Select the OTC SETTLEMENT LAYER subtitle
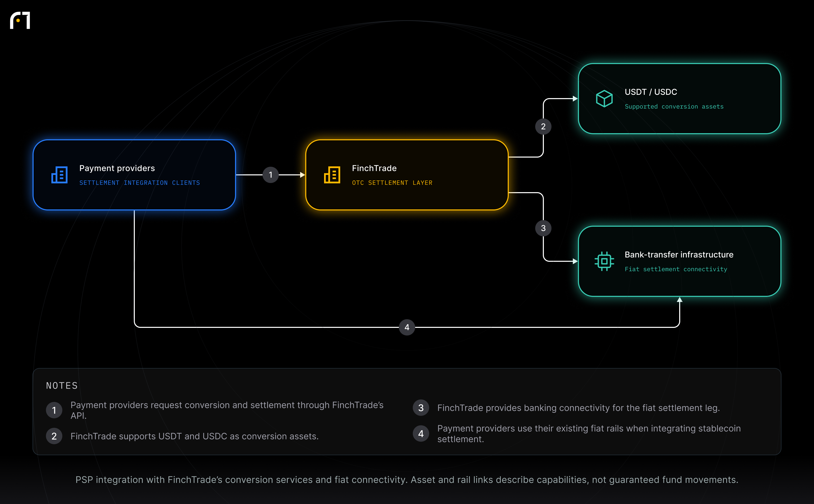Screen dimensions: 814x504 [x=392, y=183]
